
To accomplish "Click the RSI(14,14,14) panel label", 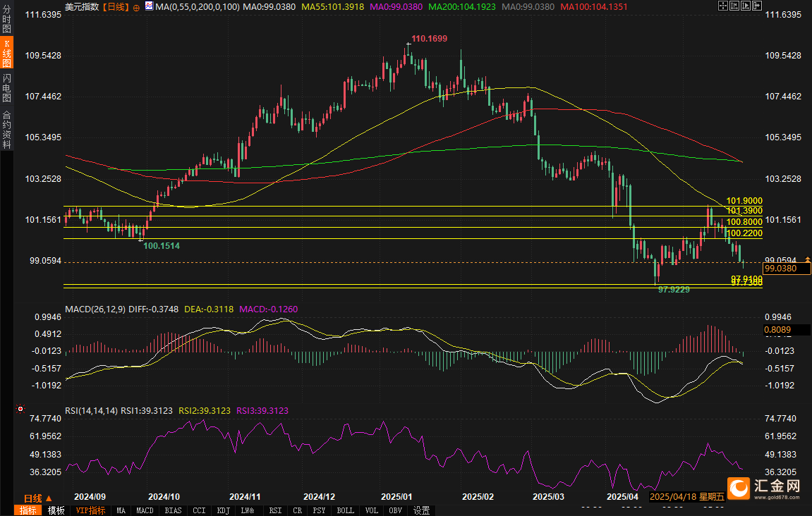I will (x=92, y=410).
